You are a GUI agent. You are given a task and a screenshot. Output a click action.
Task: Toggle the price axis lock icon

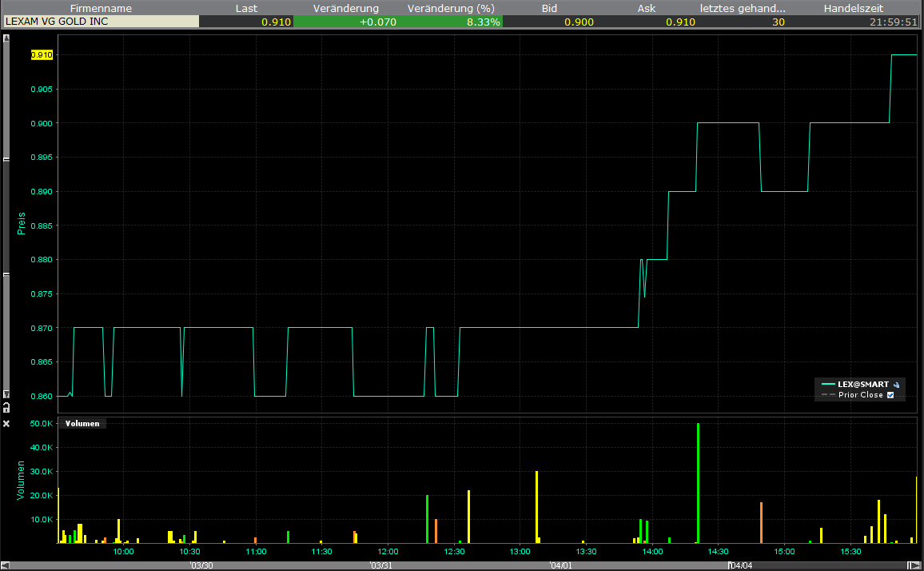(6, 408)
